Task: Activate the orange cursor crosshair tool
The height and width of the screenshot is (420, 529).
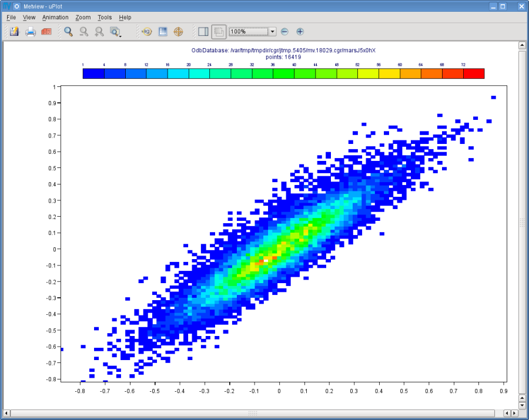Action: (x=178, y=32)
